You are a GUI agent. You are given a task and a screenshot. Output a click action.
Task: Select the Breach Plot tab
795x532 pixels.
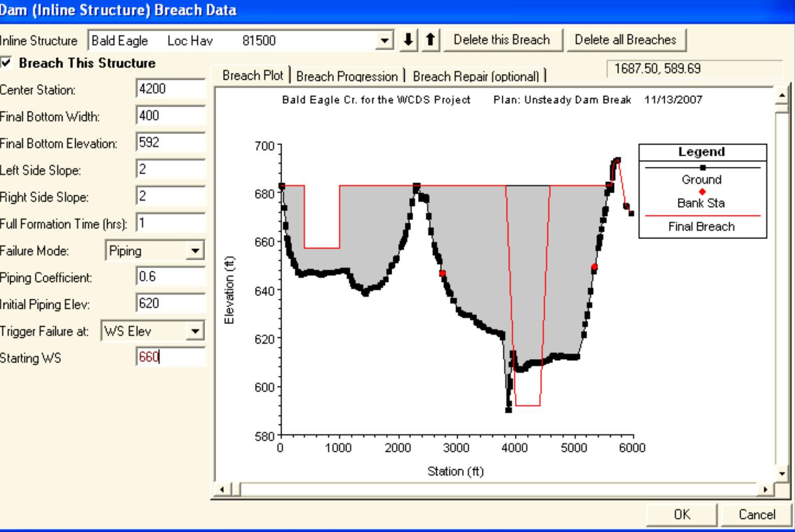tap(252, 76)
